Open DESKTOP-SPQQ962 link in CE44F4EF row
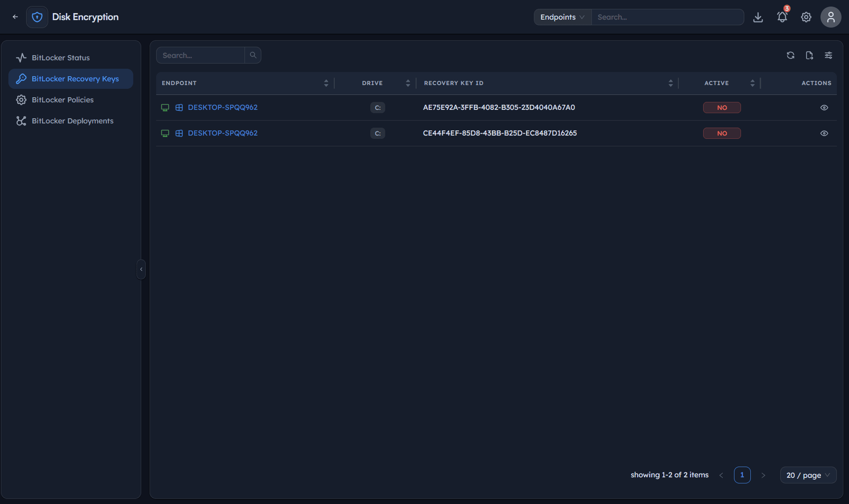Screen dimensions: 849x504 click(223, 133)
